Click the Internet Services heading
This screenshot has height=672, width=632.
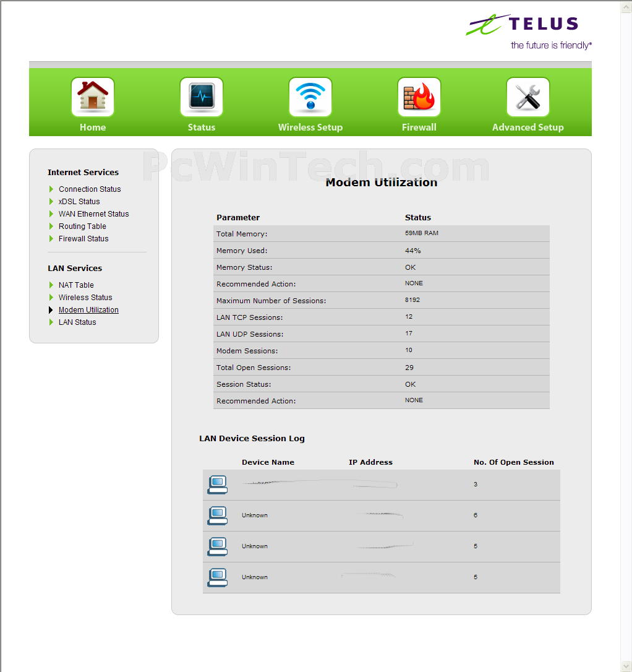tap(83, 172)
